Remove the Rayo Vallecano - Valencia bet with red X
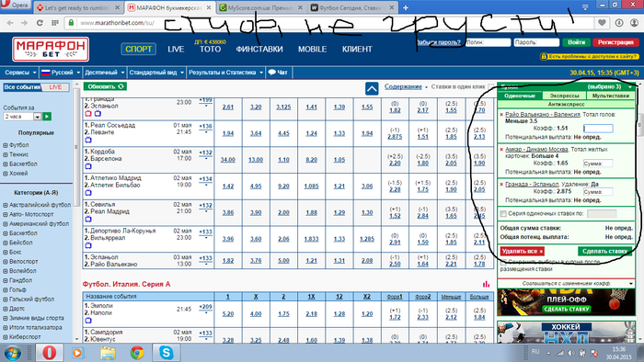This screenshot has width=644, height=362. click(501, 115)
